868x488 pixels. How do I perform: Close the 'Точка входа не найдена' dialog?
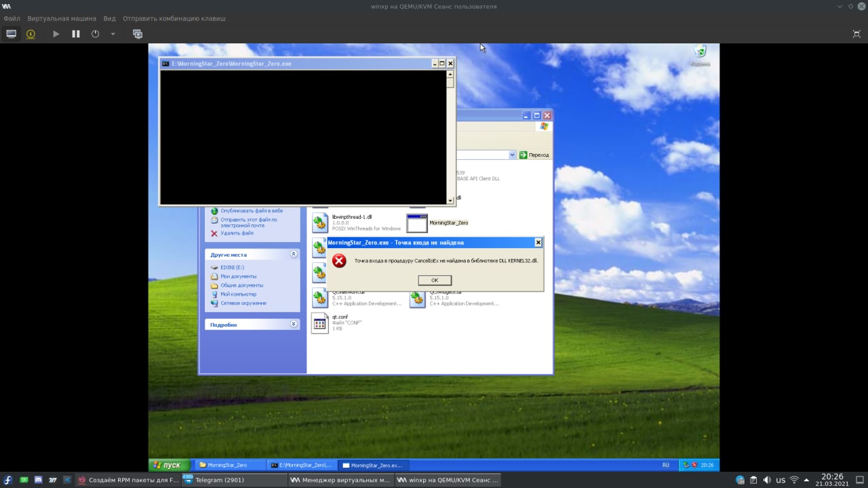(538, 243)
